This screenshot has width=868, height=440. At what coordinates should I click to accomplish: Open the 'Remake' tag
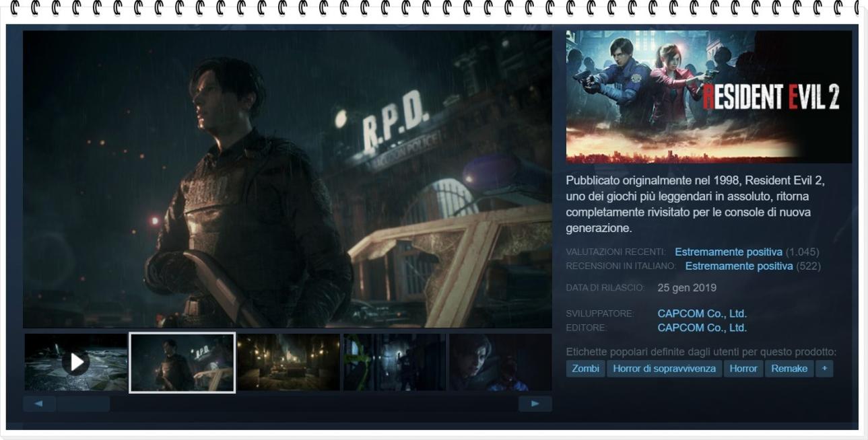pos(789,369)
